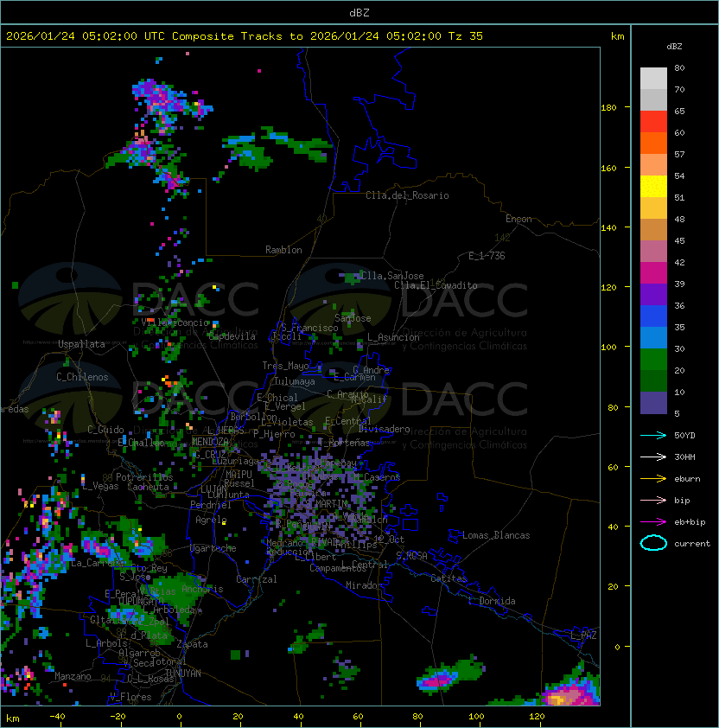
Task: Click the -40 horizontal axis tick label
Action: coord(57,717)
